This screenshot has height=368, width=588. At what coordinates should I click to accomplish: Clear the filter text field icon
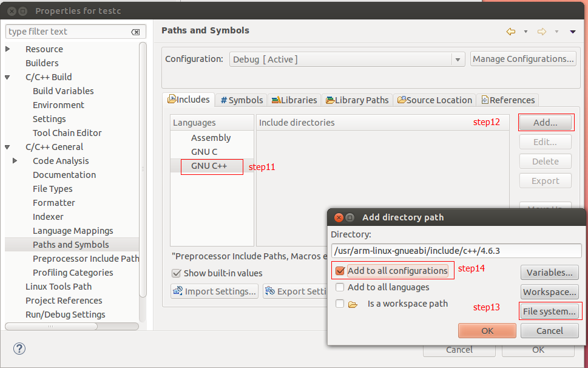tap(135, 32)
